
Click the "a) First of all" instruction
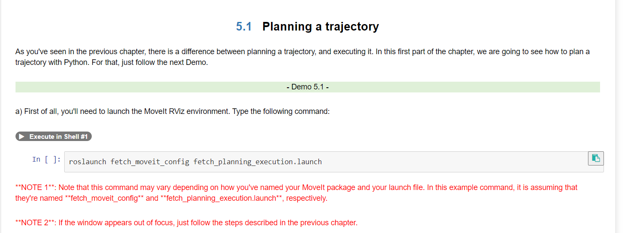click(x=172, y=111)
